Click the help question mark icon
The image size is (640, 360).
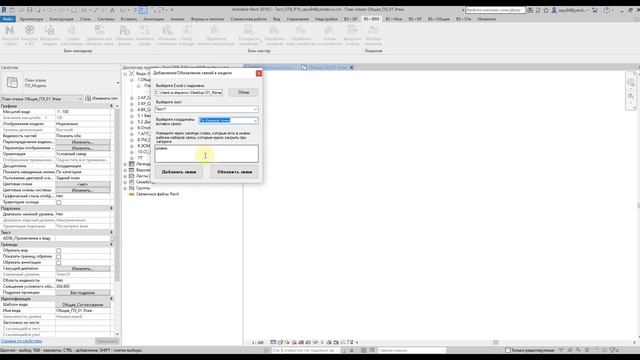(607, 10)
